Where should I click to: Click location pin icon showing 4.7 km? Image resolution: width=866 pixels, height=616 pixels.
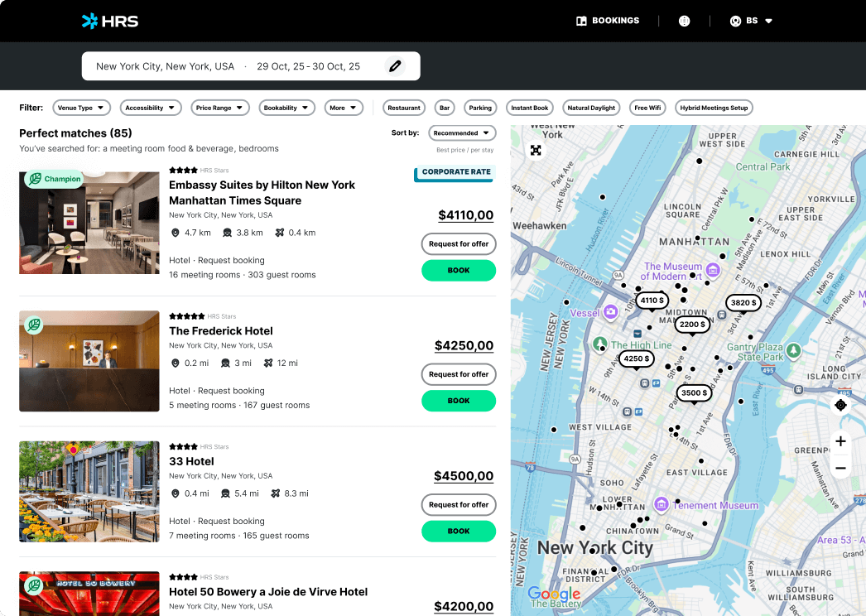point(175,233)
